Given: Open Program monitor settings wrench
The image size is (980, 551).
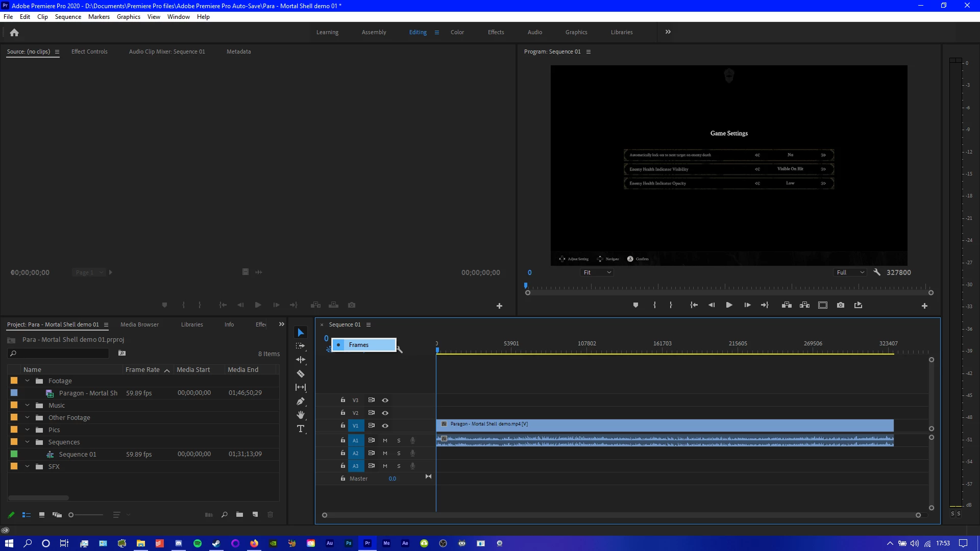Looking at the screenshot, I should click(877, 272).
